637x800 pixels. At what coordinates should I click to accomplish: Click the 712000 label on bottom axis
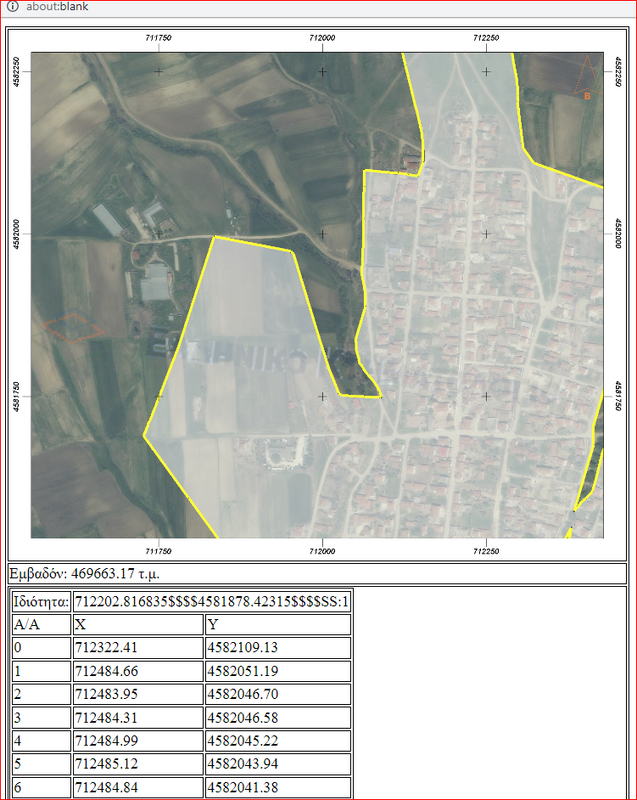pos(322,551)
